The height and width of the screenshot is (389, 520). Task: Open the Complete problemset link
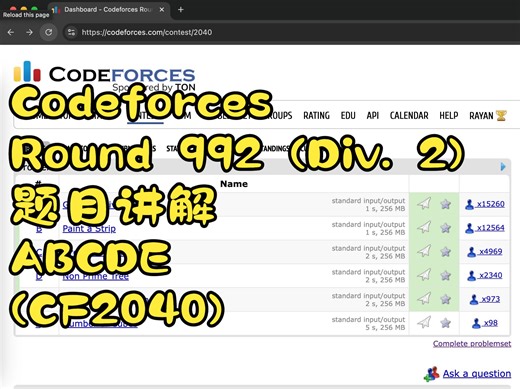pyautogui.click(x=472, y=343)
